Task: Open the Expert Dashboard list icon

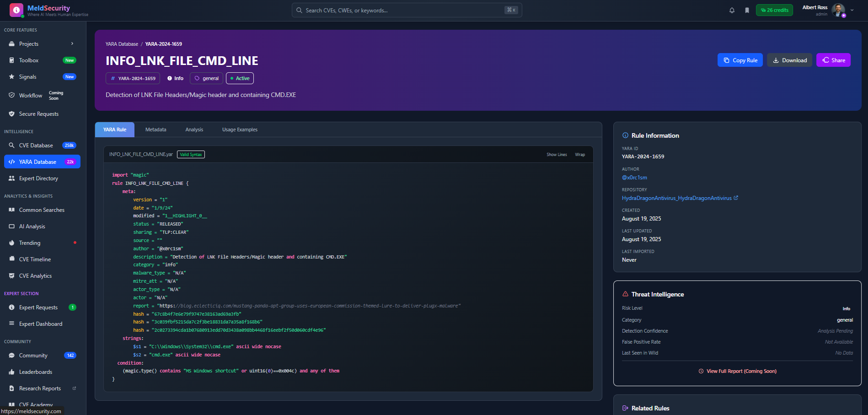Action: click(x=11, y=323)
